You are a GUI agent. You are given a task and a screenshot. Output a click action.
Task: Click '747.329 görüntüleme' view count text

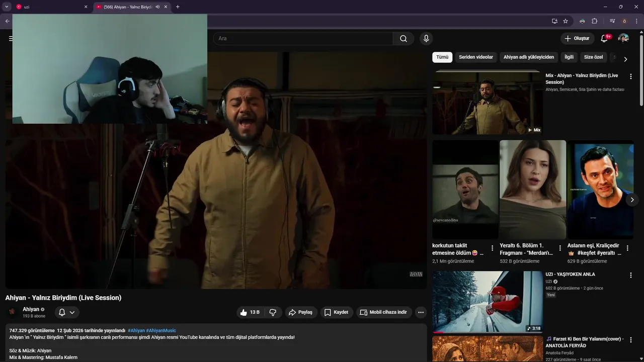point(32,330)
